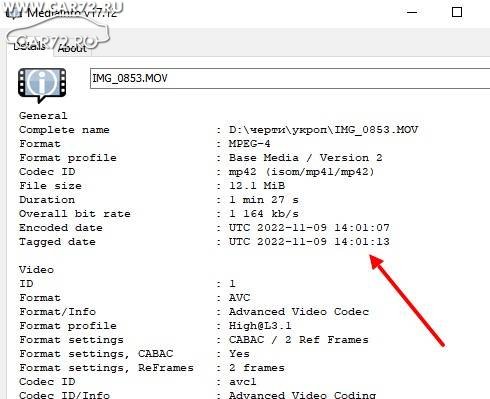Select the 'Encoded date' label

(x=61, y=228)
